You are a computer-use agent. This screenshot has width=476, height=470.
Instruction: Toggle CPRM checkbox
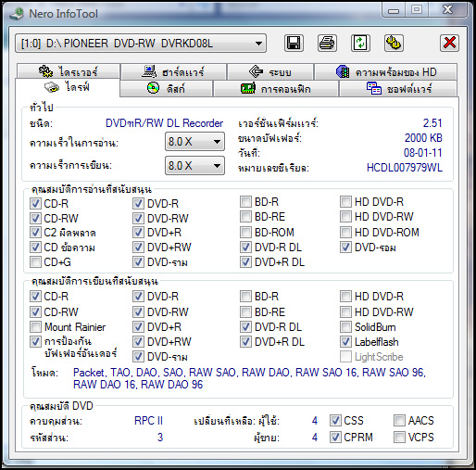tap(335, 437)
